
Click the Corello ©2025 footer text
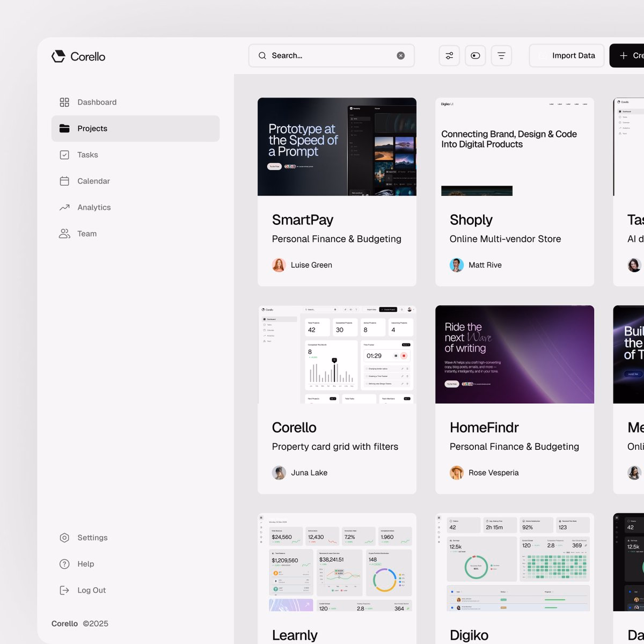(80, 624)
